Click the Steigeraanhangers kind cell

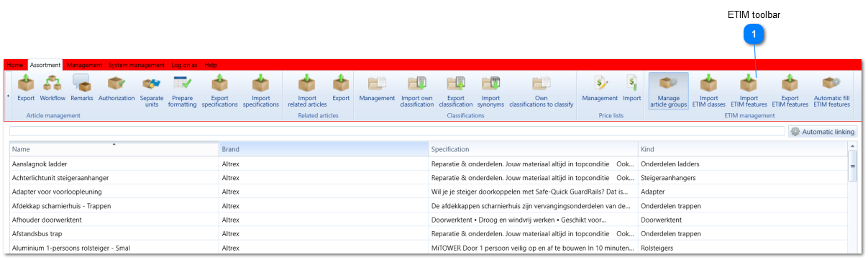pyautogui.click(x=742, y=178)
